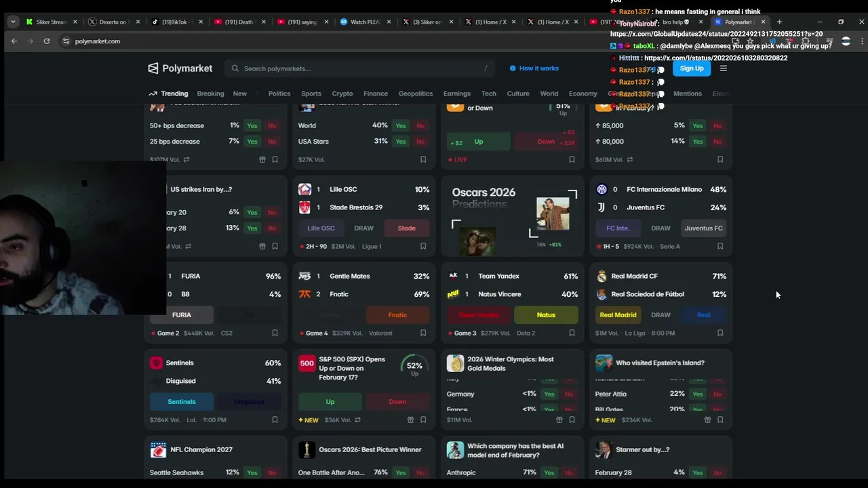Open the Trending tab

tap(169, 94)
